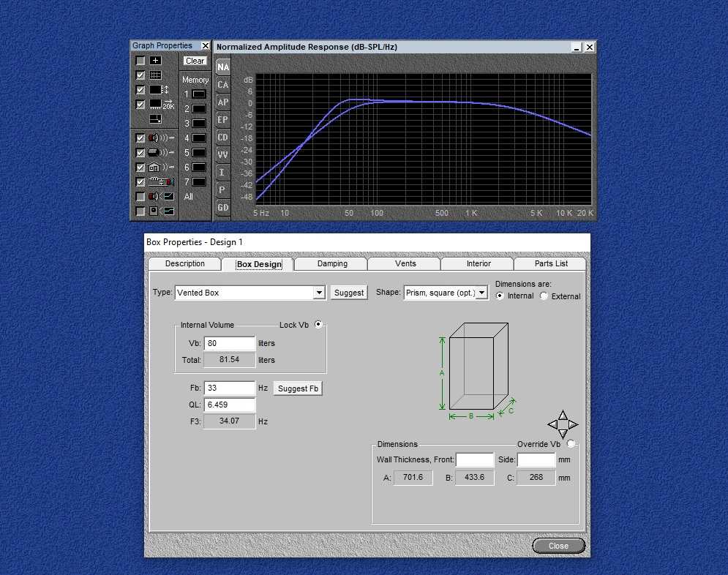Click the inductor-capacitor filter circuit icon
Screen dimensions: 728x575
coord(161,181)
